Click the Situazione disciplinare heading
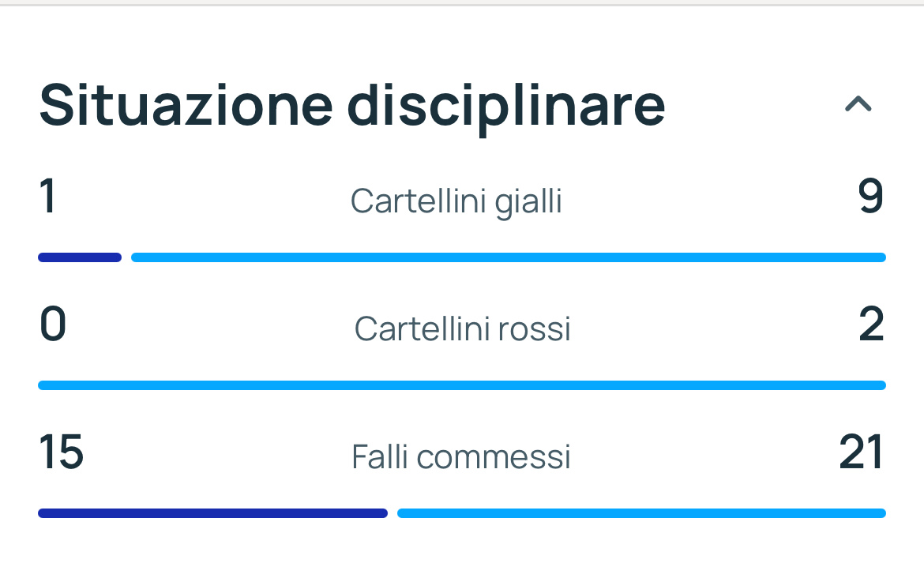The height and width of the screenshot is (578, 924). pos(352,107)
